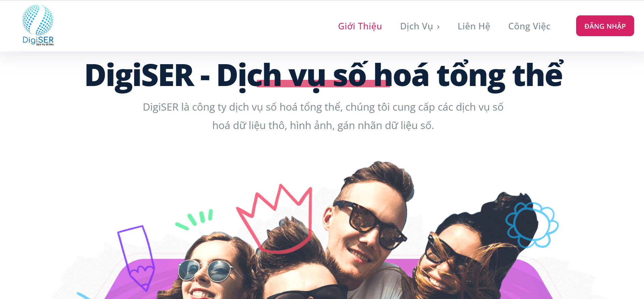Viewport: 644px width, 299px height.
Task: Click the DigiSER headline title text
Action: tap(324, 76)
